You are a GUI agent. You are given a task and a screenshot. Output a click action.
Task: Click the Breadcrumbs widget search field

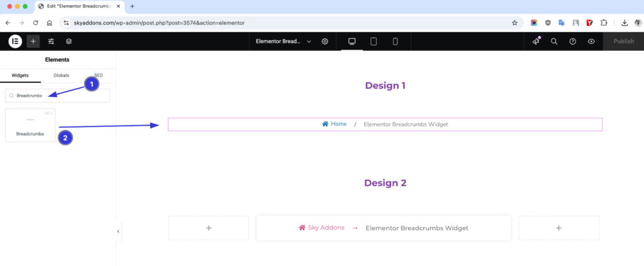57,96
